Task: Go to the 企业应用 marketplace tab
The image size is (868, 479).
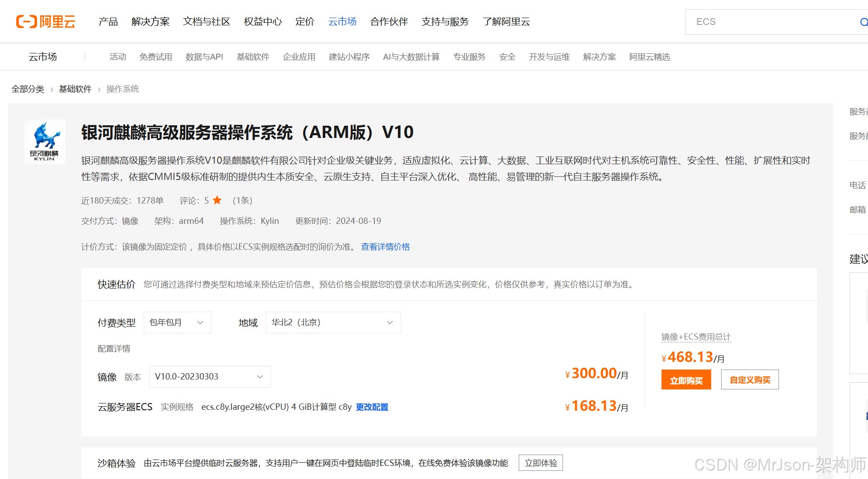Action: (299, 57)
